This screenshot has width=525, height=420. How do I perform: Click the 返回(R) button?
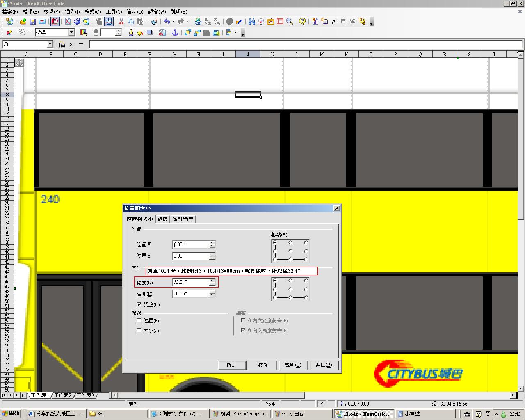coord(324,365)
